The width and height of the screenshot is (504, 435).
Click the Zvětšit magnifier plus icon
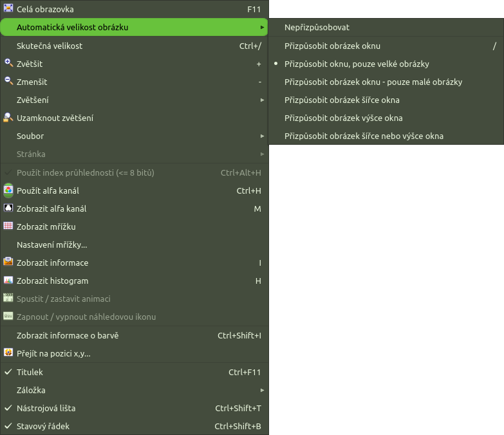[x=8, y=63]
